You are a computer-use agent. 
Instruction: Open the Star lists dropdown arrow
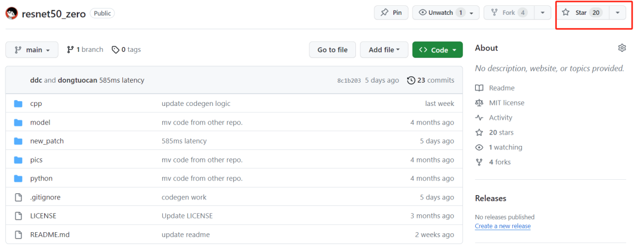(617, 12)
